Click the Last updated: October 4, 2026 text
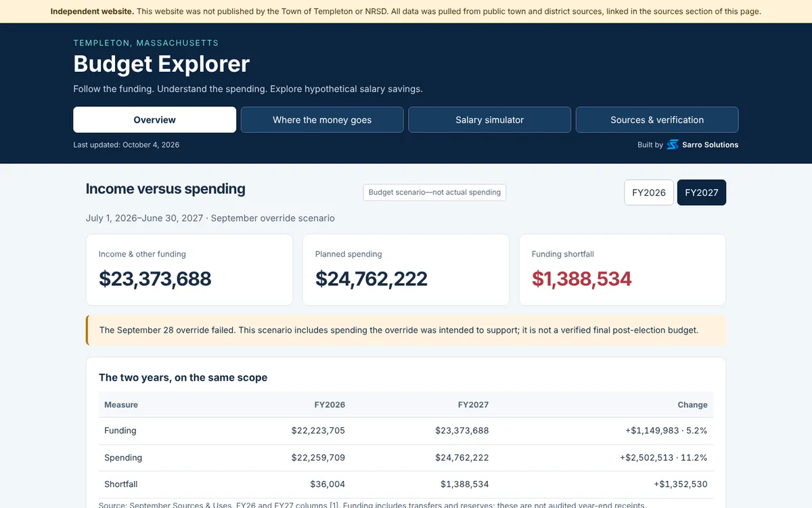 click(x=127, y=145)
